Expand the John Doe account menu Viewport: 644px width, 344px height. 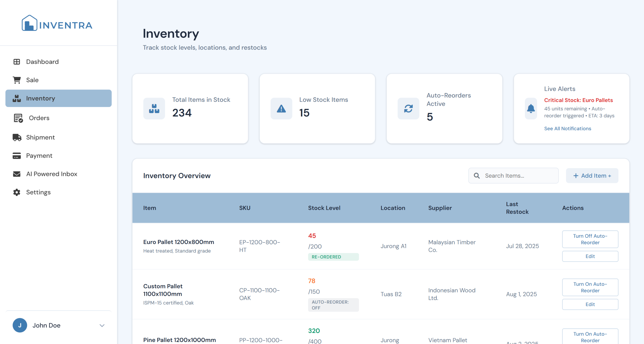[102, 325]
